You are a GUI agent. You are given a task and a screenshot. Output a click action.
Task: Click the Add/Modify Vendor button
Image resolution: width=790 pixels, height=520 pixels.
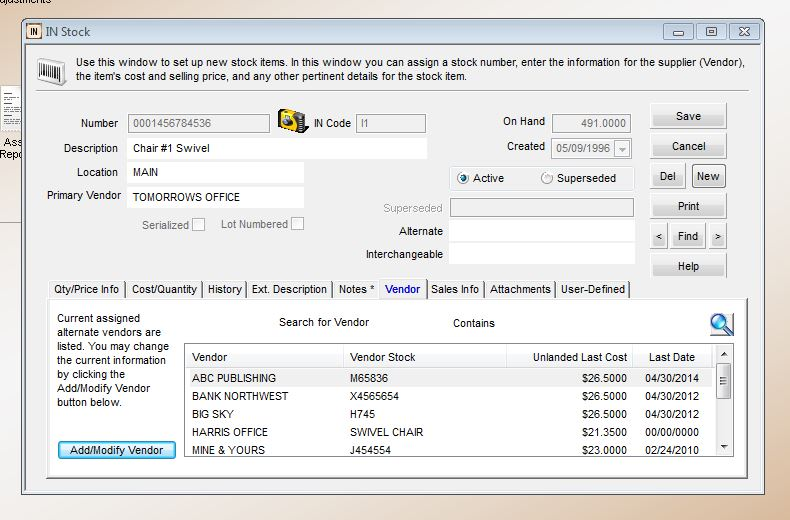click(117, 450)
